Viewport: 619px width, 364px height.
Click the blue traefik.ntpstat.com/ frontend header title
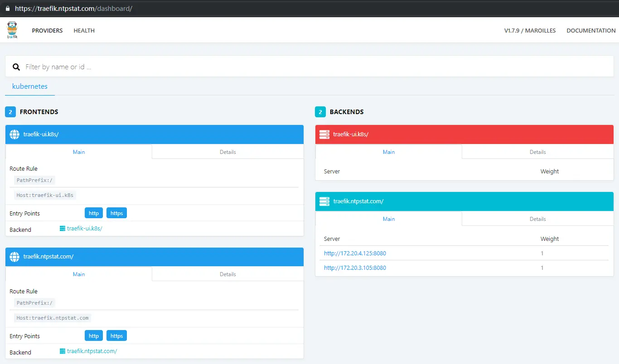(48, 257)
